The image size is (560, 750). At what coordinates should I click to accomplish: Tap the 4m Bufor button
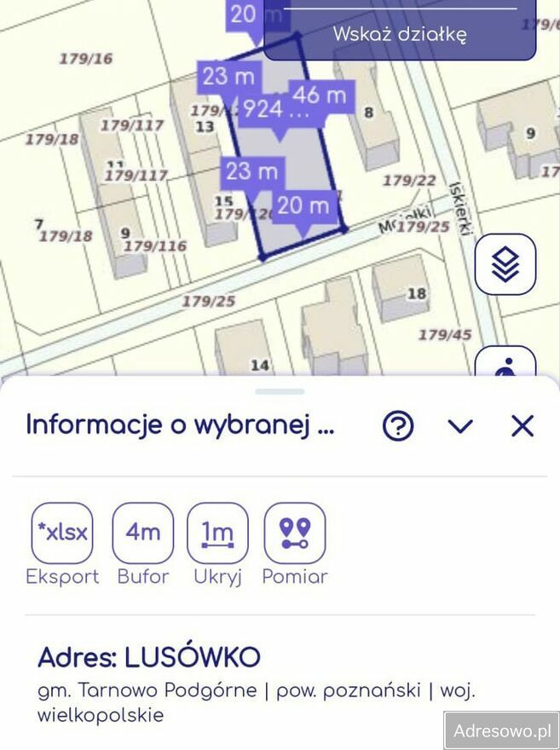click(143, 533)
